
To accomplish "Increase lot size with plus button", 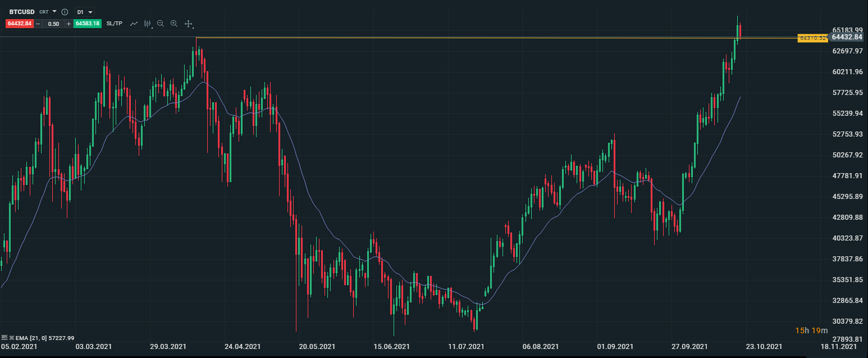I will 68,24.
